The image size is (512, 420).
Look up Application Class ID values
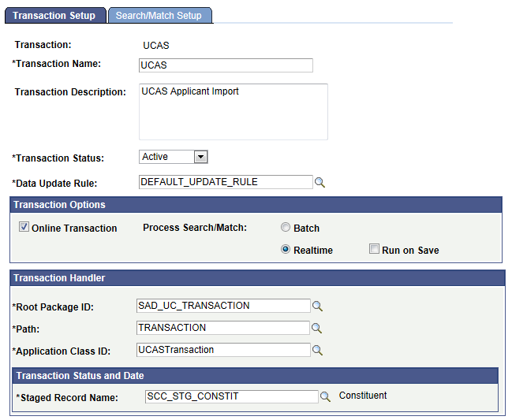317,350
